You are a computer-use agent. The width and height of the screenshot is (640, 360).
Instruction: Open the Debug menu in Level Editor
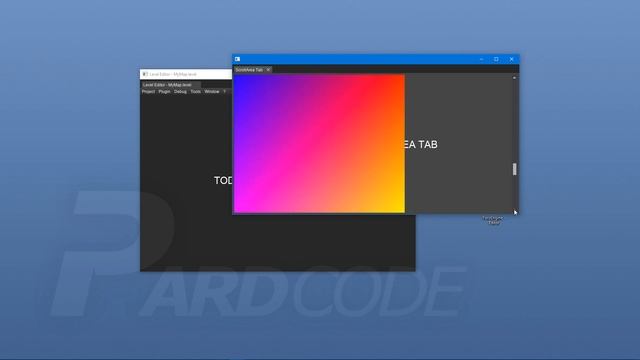click(x=180, y=92)
